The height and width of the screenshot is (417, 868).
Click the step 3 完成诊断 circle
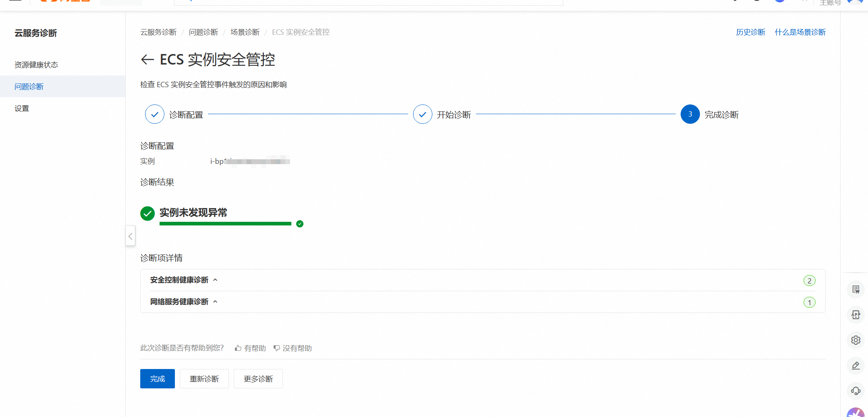click(x=690, y=114)
